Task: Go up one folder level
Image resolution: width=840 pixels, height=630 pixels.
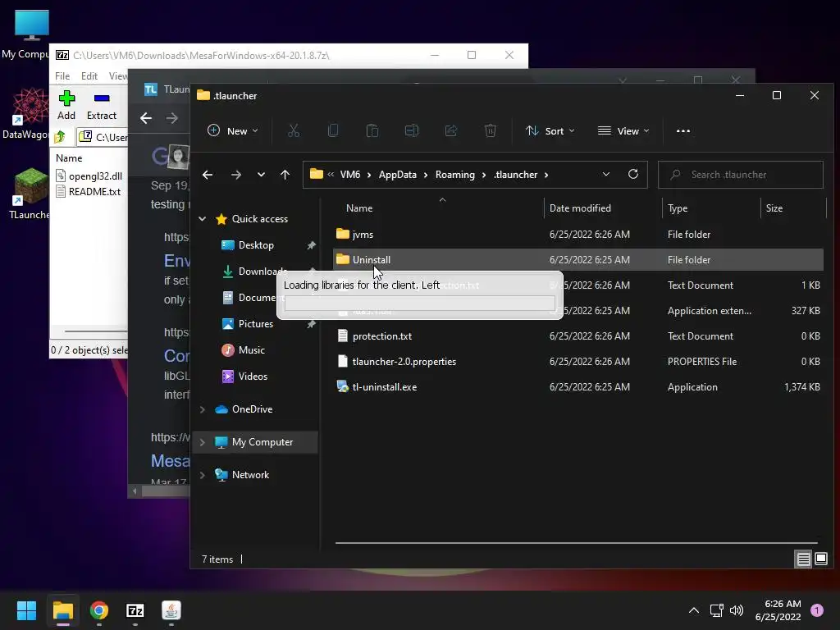Action: point(285,175)
